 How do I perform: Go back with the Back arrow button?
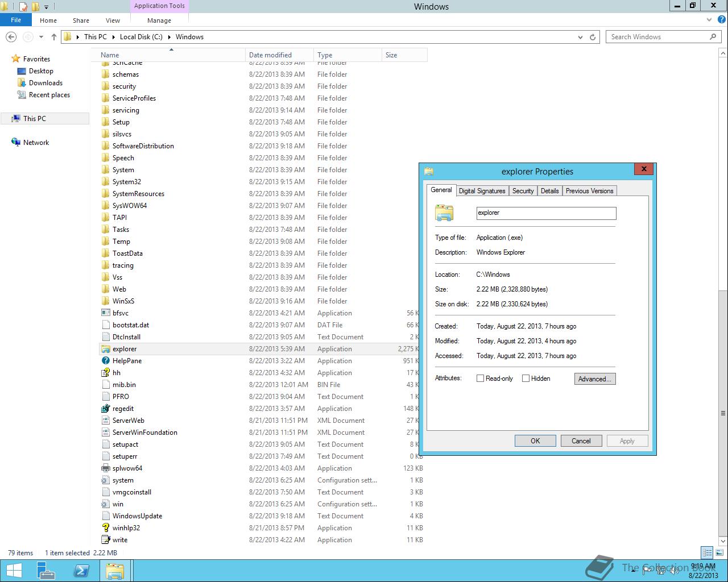11,37
